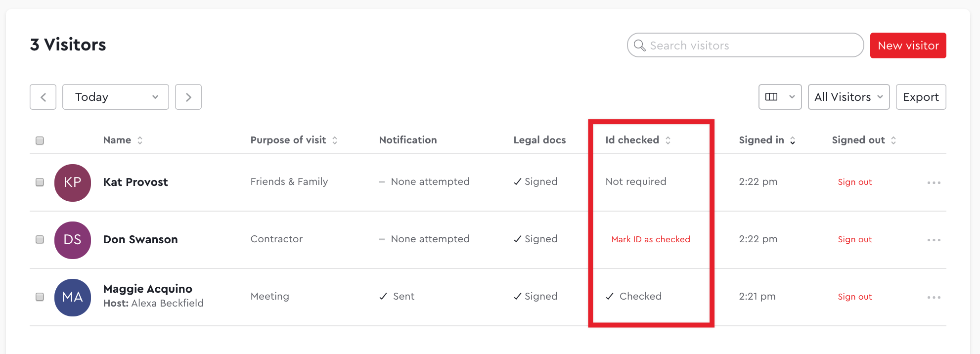Viewport: 980px width, 354px height.
Task: Focus the Search visitors input field
Action: point(746,45)
